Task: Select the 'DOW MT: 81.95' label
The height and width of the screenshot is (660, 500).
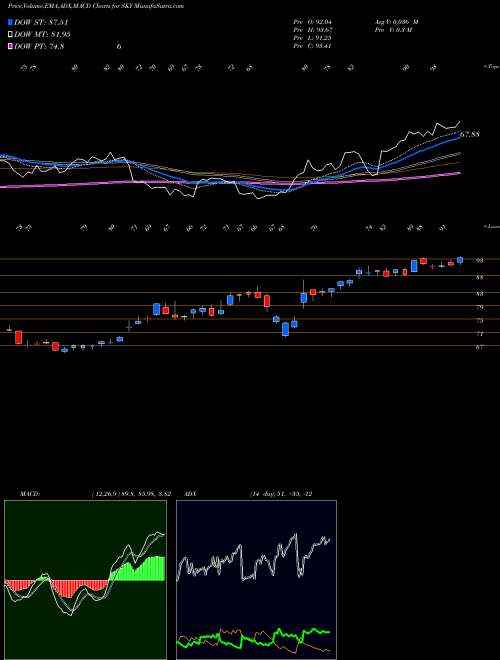Action: click(x=42, y=35)
